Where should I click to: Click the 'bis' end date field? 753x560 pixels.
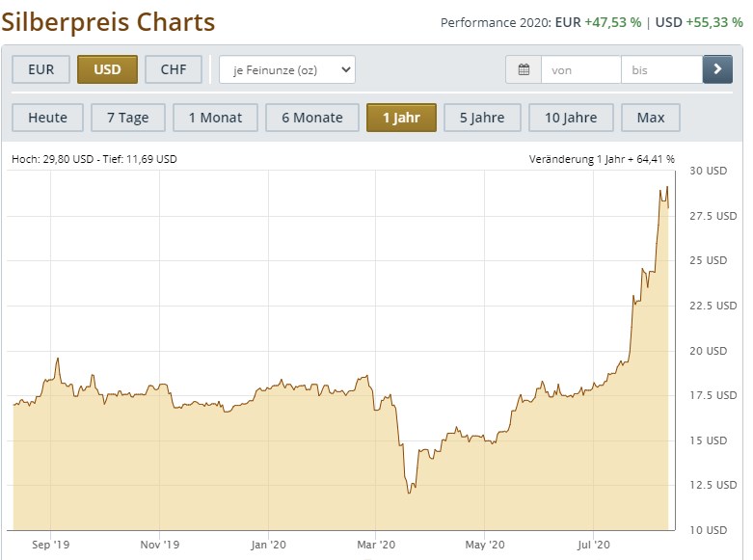point(661,69)
